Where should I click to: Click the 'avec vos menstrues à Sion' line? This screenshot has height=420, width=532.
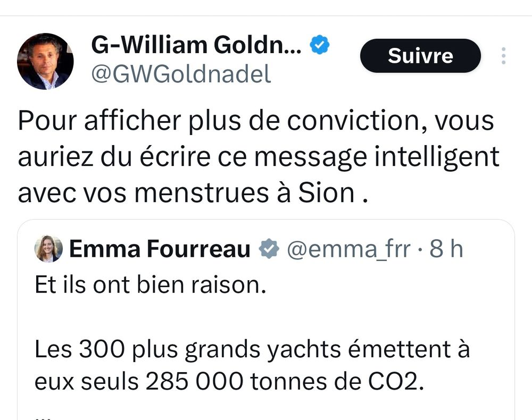point(193,193)
